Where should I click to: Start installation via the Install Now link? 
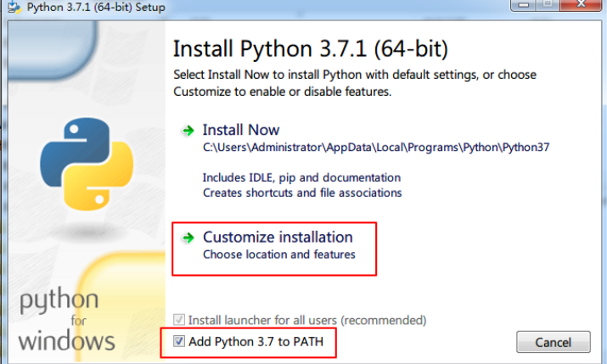(x=240, y=131)
